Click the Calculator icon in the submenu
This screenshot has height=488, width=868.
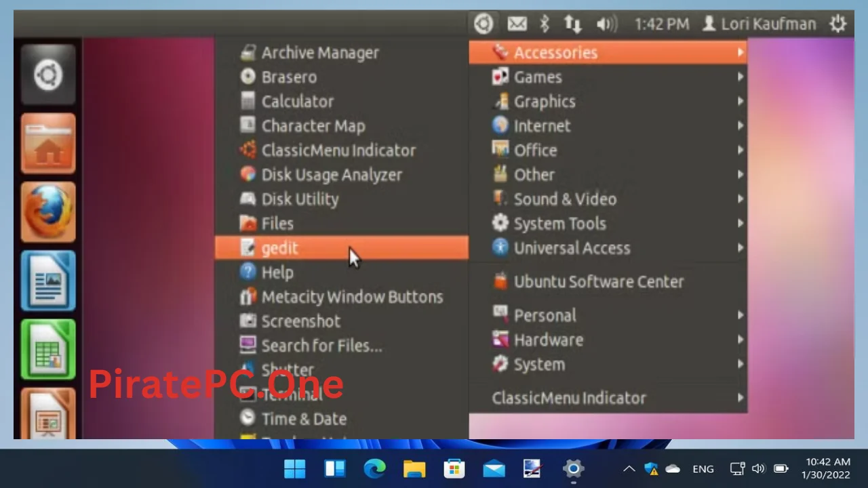pos(248,102)
